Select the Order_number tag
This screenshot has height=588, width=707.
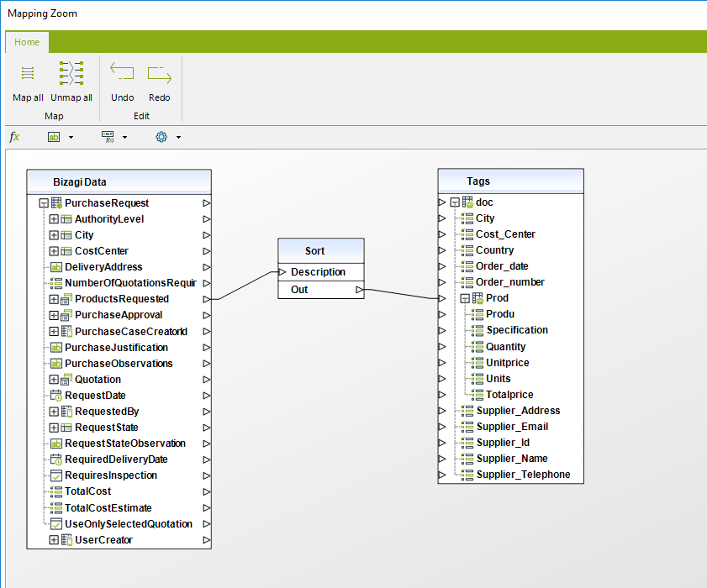[x=510, y=282]
